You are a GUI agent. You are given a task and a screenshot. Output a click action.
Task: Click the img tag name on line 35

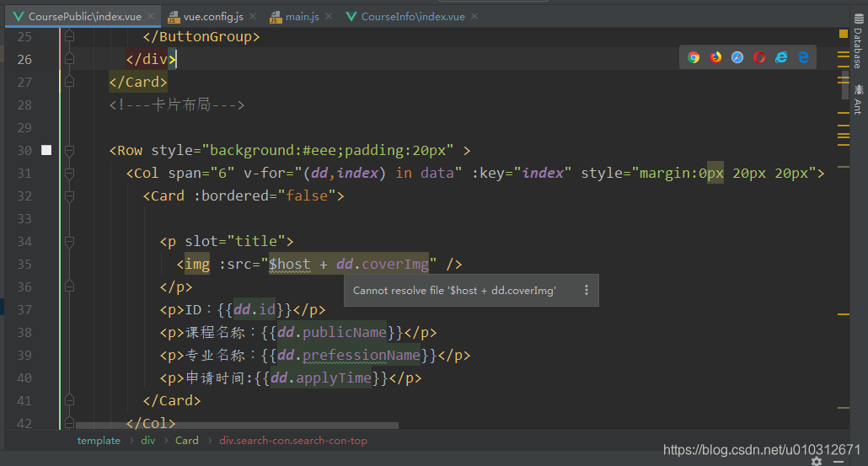point(197,264)
